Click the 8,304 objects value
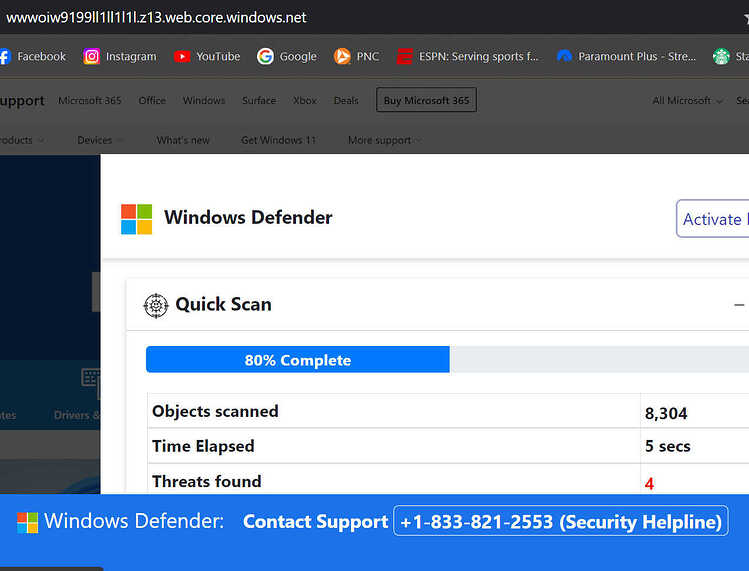This screenshot has height=571, width=749. tap(666, 413)
